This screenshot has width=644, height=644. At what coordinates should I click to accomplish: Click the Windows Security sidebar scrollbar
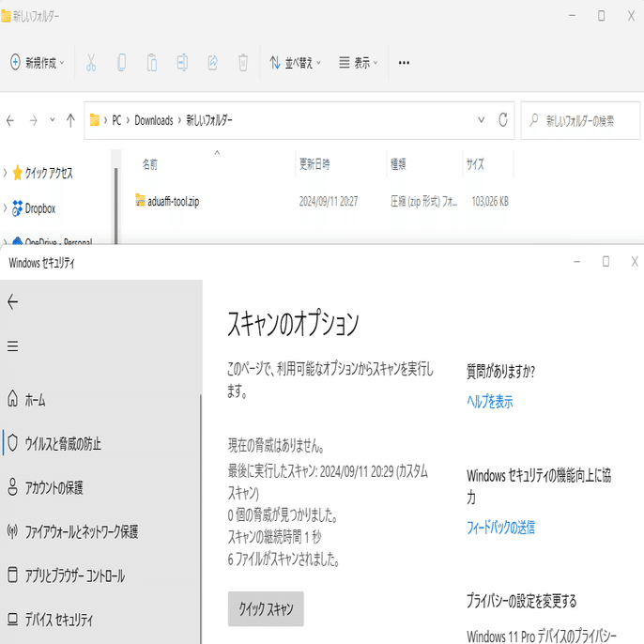201,518
